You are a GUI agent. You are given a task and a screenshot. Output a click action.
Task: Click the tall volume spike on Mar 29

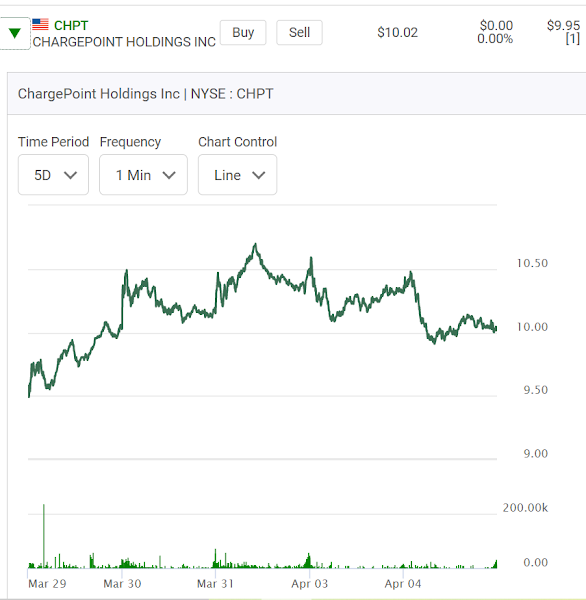coord(44,536)
